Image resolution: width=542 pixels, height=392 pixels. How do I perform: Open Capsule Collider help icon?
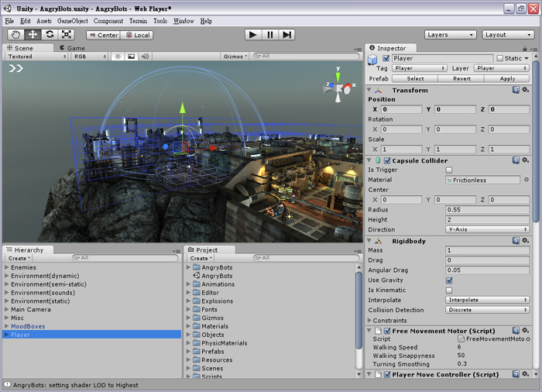click(516, 160)
